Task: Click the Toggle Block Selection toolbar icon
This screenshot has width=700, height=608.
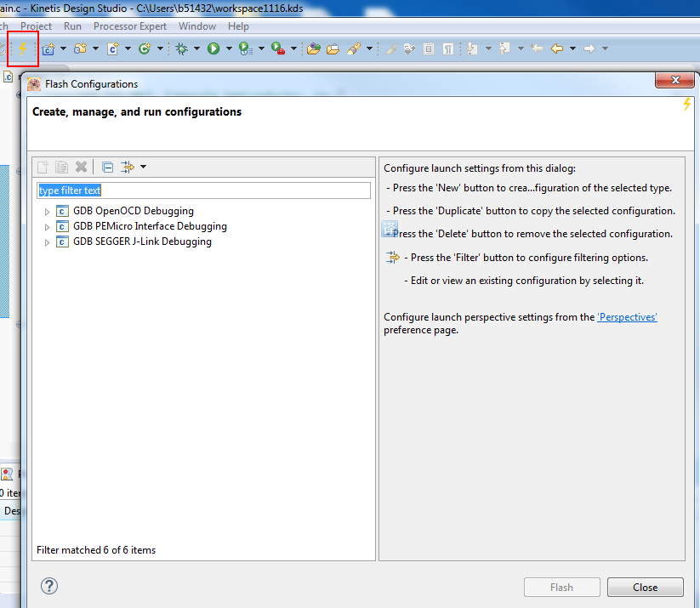Action: pos(429,48)
